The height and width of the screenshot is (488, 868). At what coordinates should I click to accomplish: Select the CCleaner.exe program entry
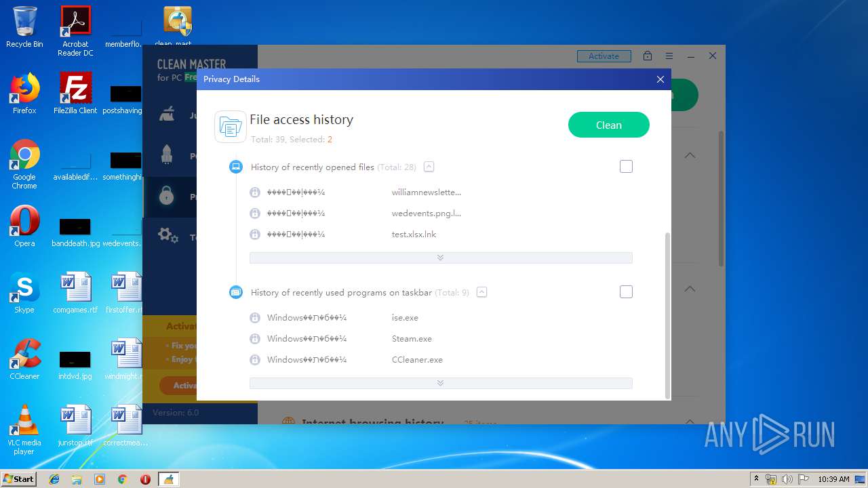(417, 360)
